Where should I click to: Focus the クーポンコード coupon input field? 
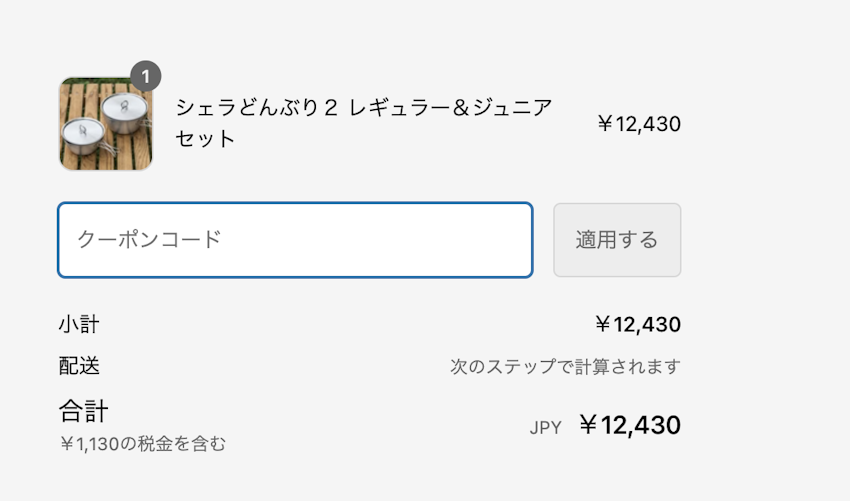[295, 240]
